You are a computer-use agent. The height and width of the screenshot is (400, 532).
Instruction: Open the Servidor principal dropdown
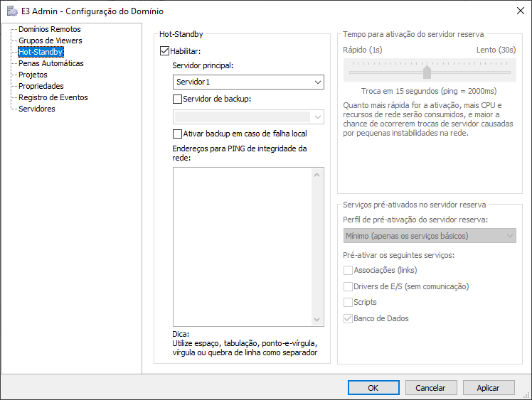248,82
